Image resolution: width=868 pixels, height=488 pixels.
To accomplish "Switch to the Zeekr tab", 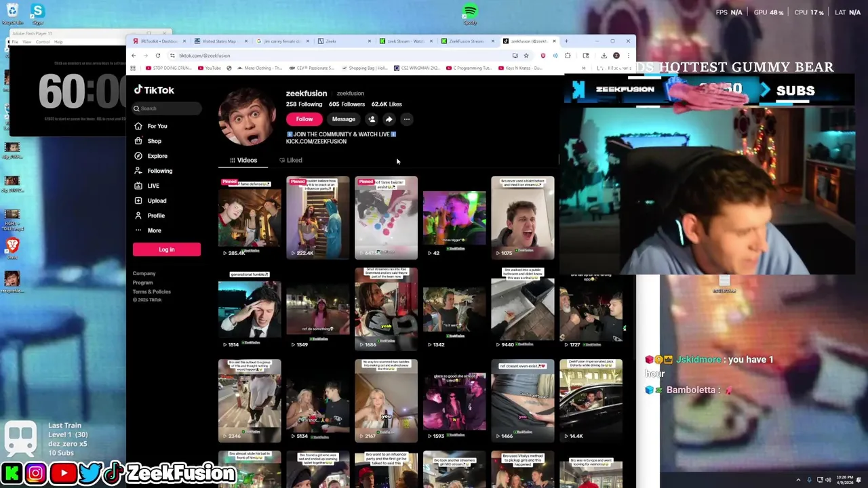I will pyautogui.click(x=343, y=41).
